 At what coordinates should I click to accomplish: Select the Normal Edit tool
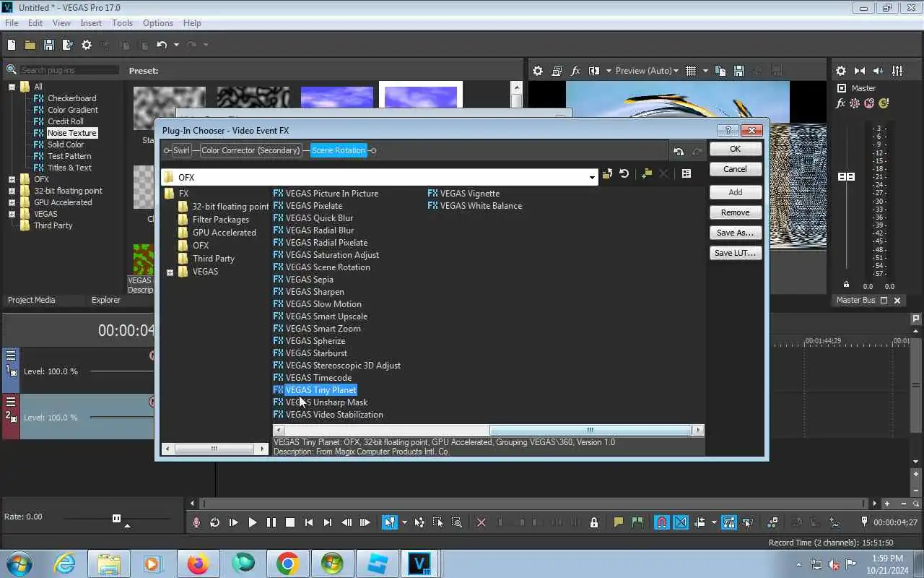tap(390, 522)
